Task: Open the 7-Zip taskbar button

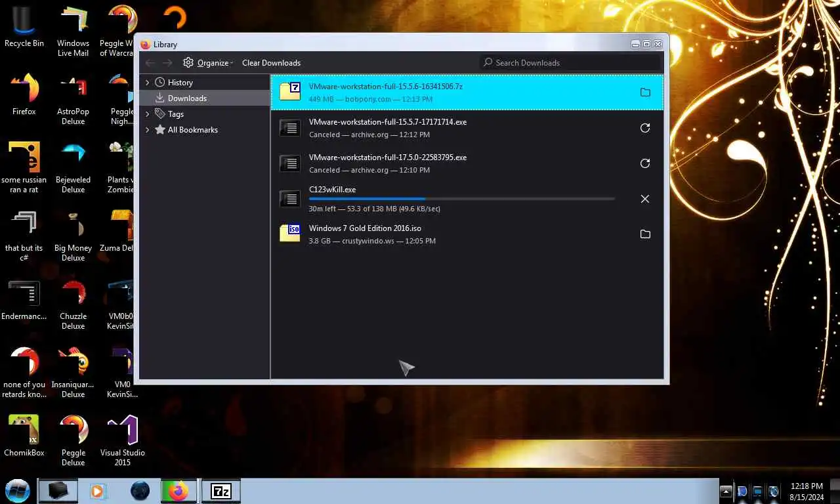Action: tap(220, 491)
